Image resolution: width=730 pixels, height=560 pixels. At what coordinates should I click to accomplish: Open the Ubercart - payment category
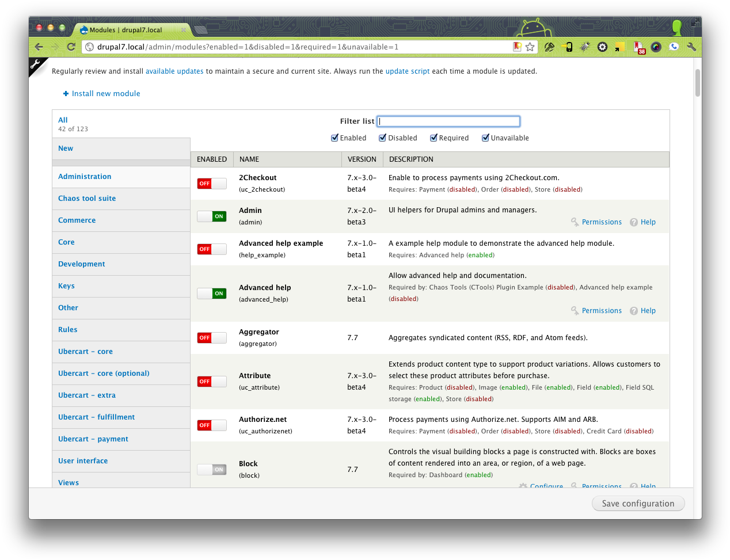121,439
